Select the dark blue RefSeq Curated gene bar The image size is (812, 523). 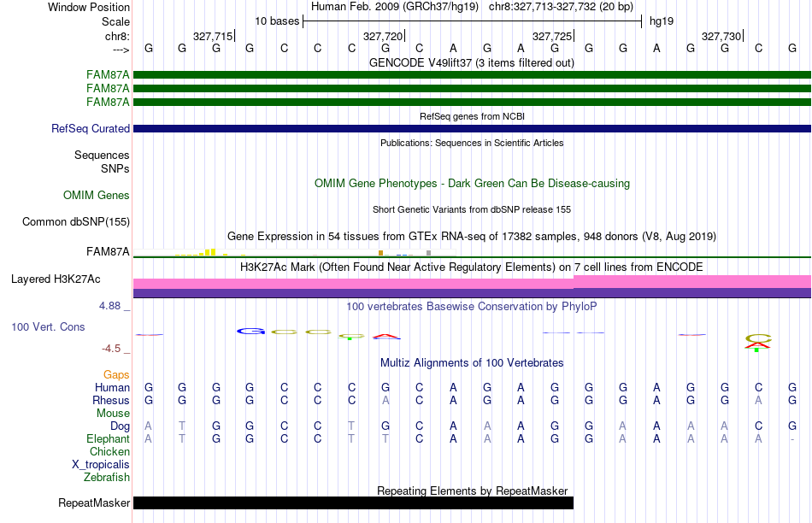(x=472, y=128)
